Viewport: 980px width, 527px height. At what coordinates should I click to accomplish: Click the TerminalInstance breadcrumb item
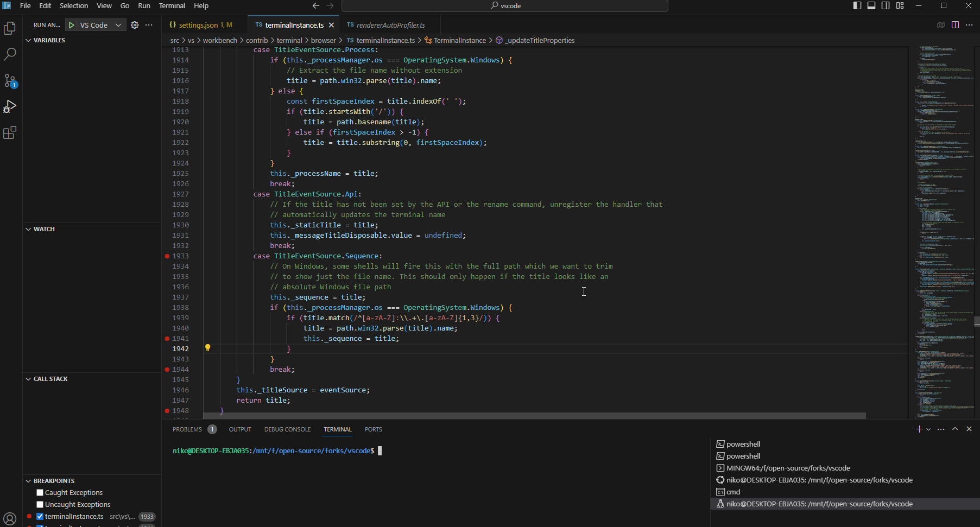click(459, 40)
